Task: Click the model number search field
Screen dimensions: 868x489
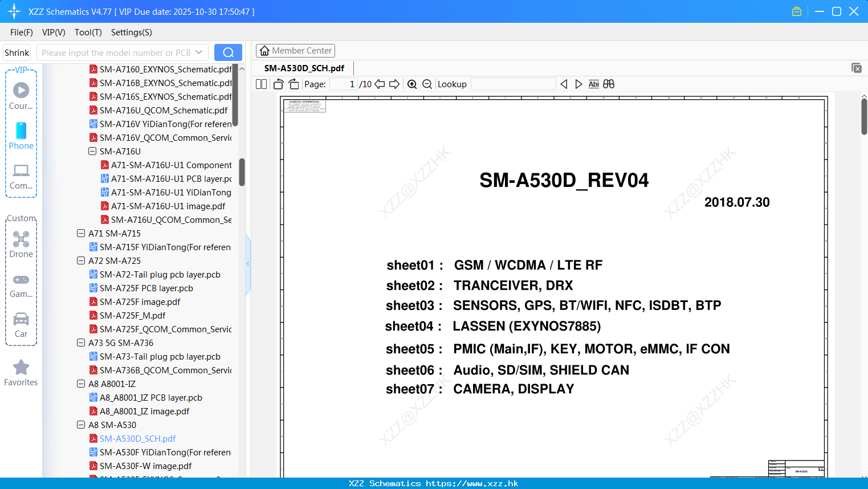Action: tap(117, 52)
